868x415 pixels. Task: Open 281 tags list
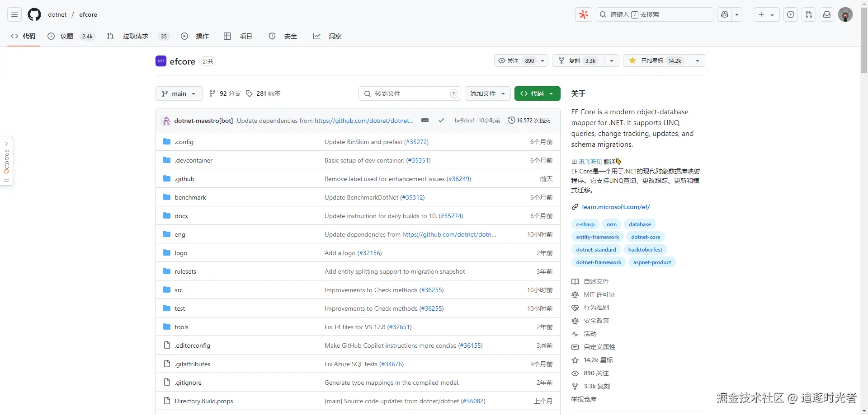(264, 93)
